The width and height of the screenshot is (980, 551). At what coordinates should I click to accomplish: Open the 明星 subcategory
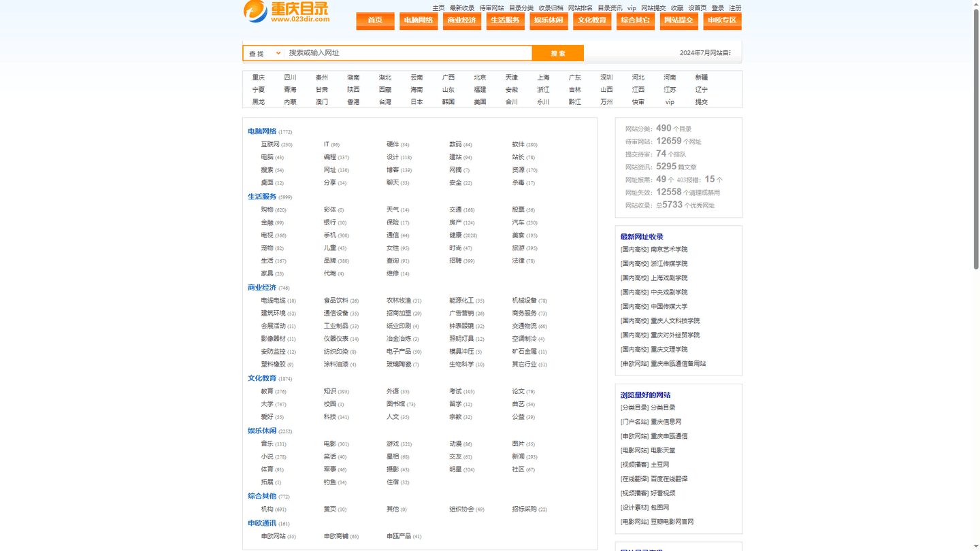point(455,469)
